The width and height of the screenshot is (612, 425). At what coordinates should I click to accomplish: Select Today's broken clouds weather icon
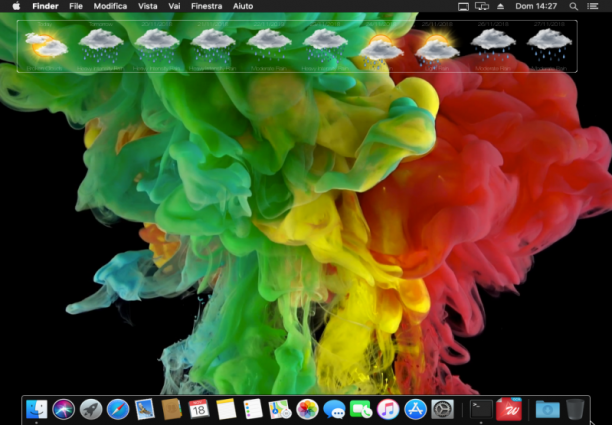(46, 45)
